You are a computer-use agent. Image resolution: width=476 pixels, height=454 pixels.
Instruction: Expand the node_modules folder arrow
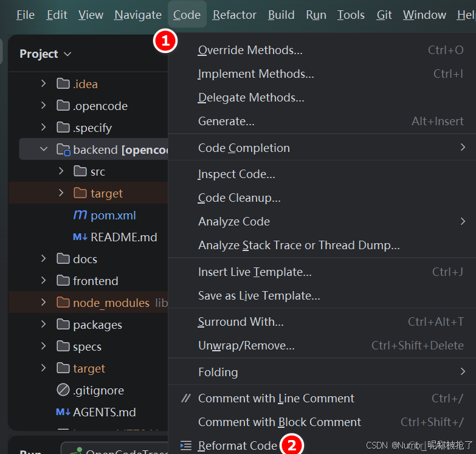click(43, 302)
